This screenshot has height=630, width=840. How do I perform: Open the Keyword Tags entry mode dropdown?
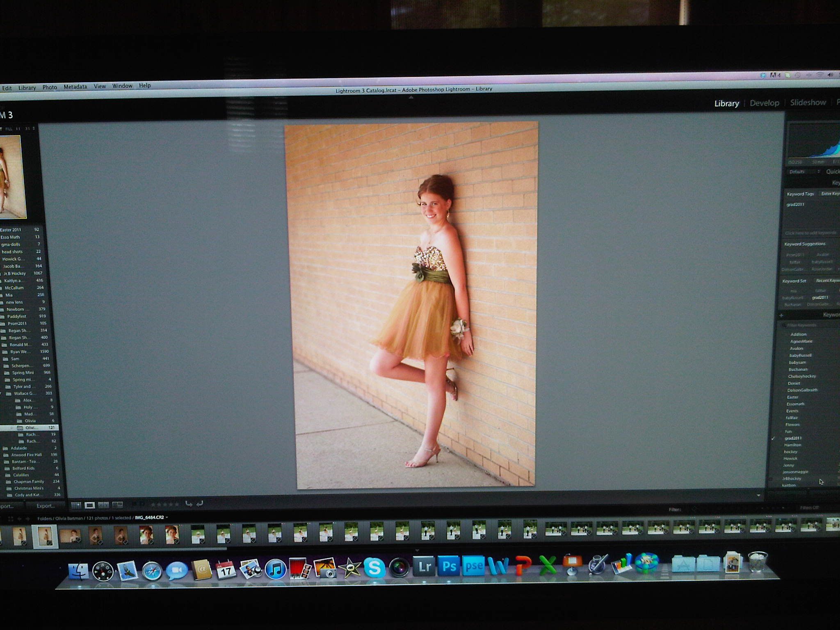(829, 194)
